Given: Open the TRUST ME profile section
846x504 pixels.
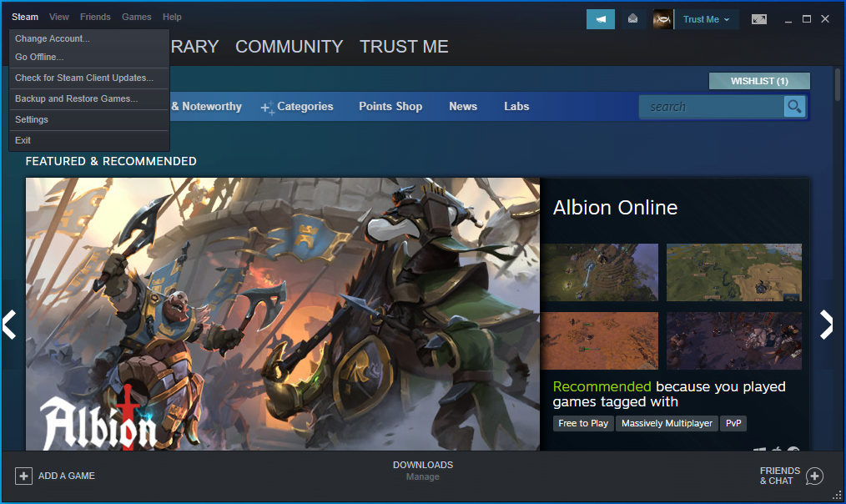Looking at the screenshot, I should tap(404, 47).
